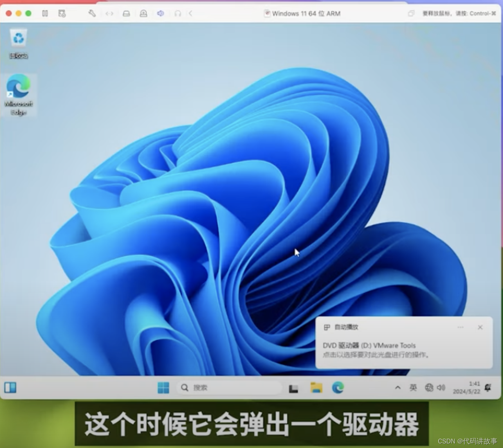
Task: Launch Edge from the taskbar
Action: [x=338, y=387]
